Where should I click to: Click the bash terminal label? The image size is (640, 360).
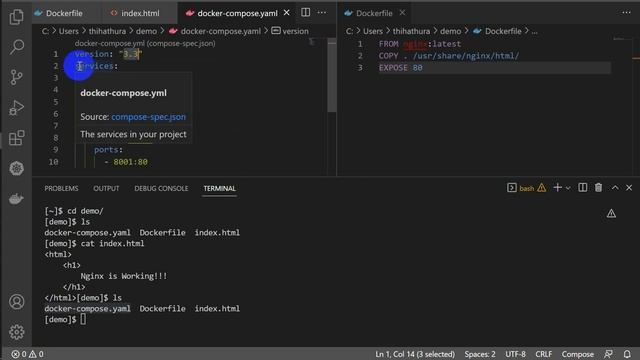pyautogui.click(x=527, y=188)
